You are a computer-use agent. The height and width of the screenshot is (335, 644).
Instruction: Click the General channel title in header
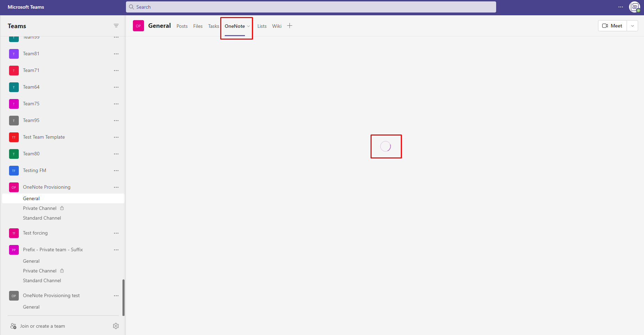tap(159, 26)
